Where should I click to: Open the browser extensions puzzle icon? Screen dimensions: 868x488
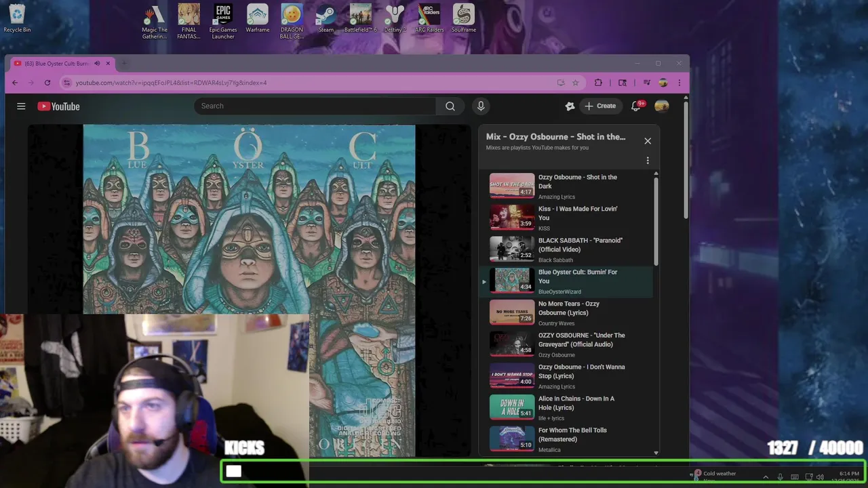[598, 83]
